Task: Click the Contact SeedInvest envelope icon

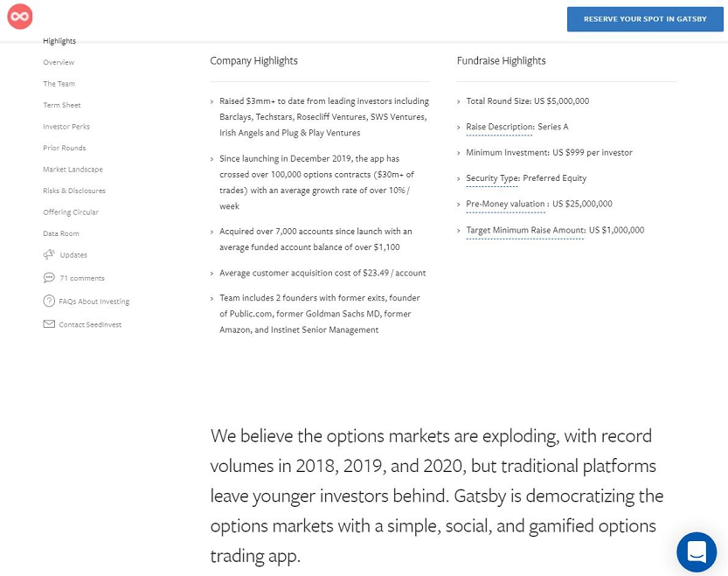Action: click(x=49, y=324)
